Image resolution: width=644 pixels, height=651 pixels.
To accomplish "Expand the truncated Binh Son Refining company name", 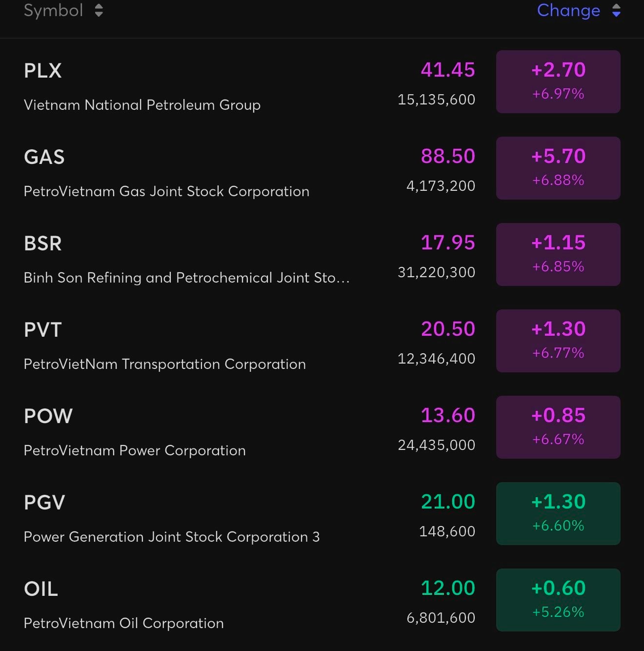I will point(186,277).
